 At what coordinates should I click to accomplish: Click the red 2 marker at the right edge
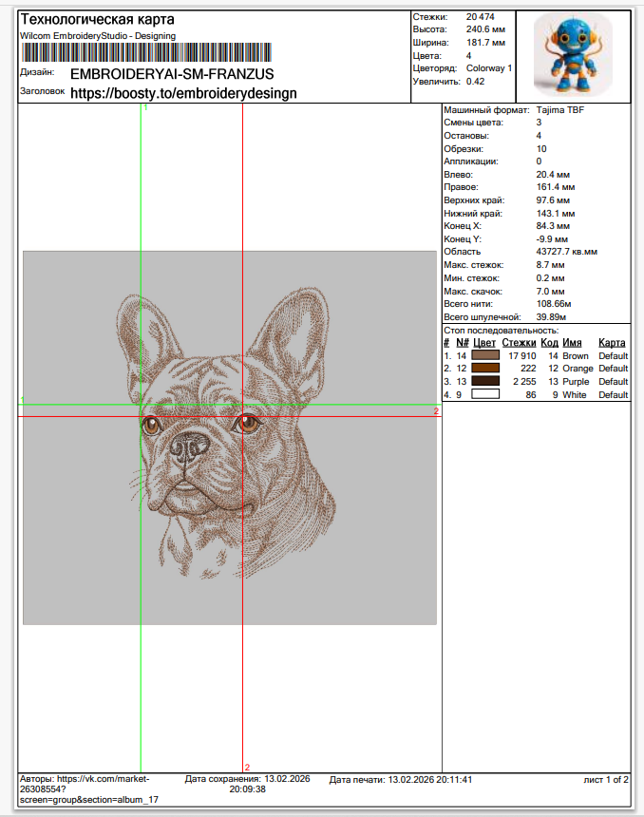point(436,411)
